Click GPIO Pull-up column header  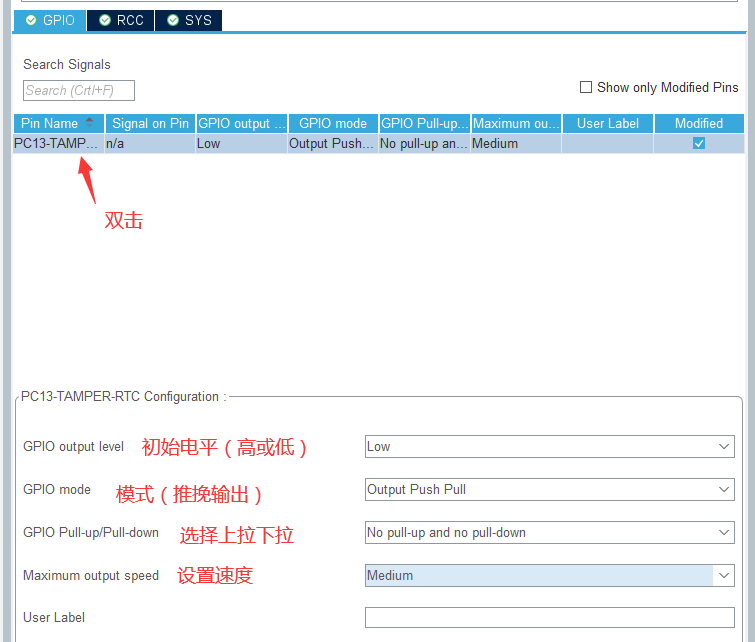point(425,123)
